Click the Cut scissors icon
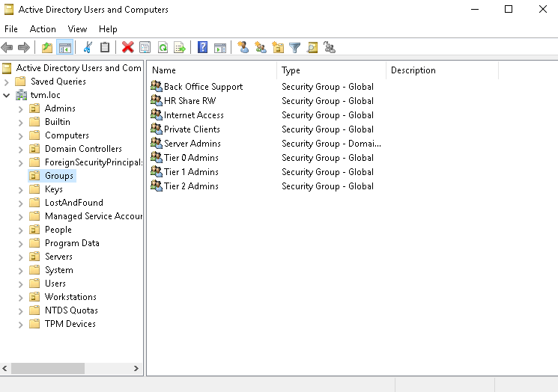558x392 pixels. click(88, 47)
